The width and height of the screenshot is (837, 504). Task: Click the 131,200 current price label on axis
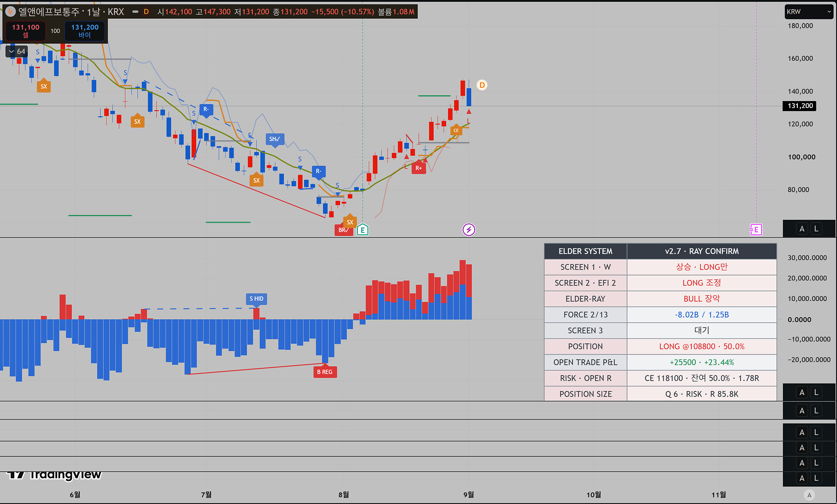pos(800,106)
